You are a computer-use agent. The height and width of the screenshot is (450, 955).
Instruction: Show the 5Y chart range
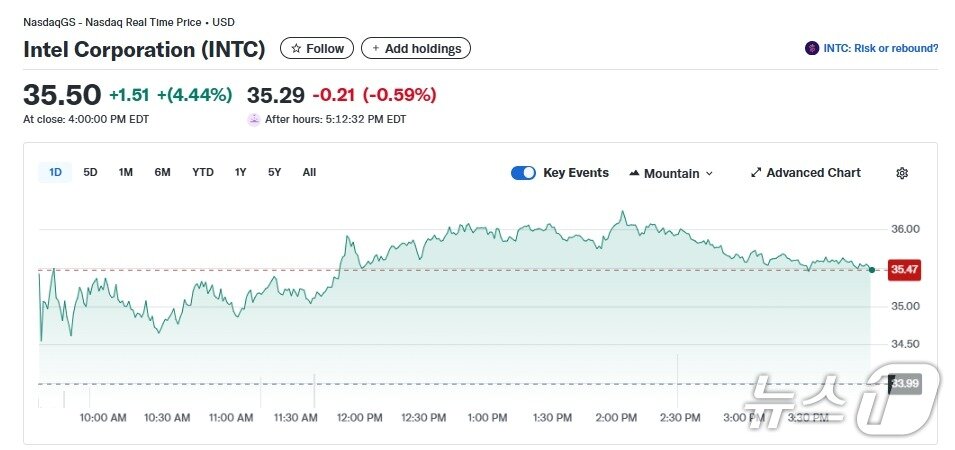coord(274,172)
